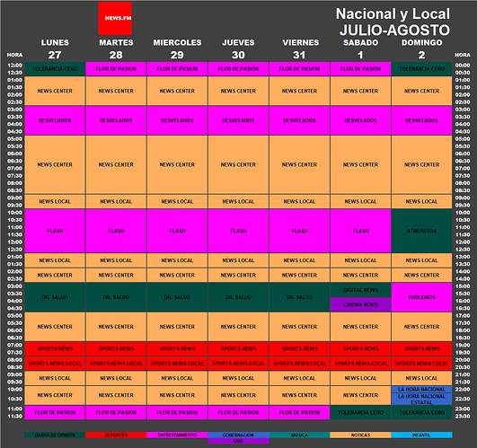
Task: Click Sunday's 00:00 TOLERANCIA CERO block
Action: click(x=421, y=69)
